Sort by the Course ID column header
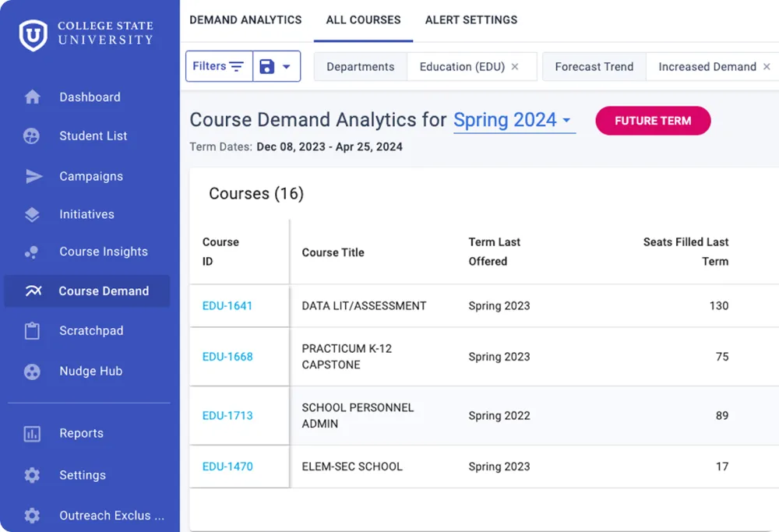Viewport: 779px width, 532px height. click(220, 252)
